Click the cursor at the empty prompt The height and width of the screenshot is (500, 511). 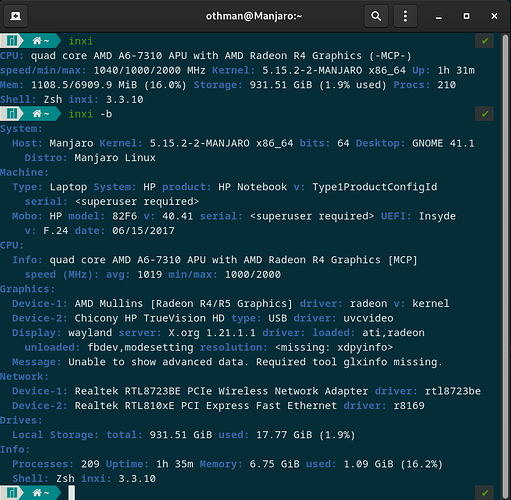72,493
